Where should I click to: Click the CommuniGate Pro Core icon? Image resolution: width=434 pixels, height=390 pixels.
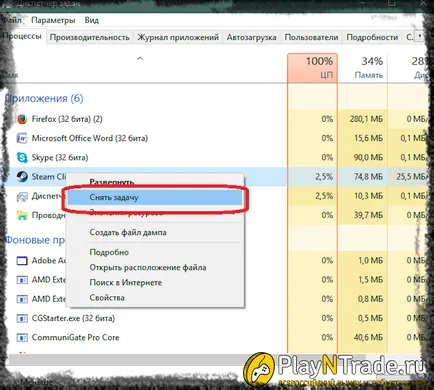coord(22,338)
